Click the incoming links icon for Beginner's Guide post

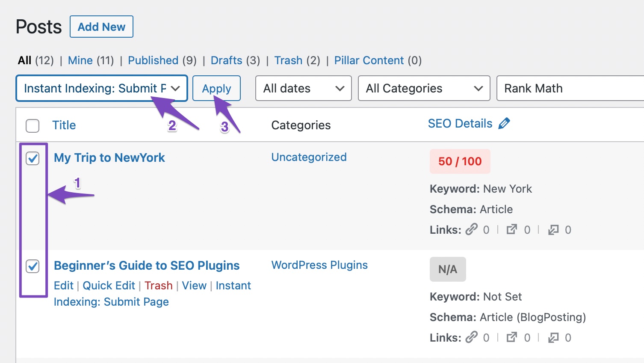click(x=552, y=337)
